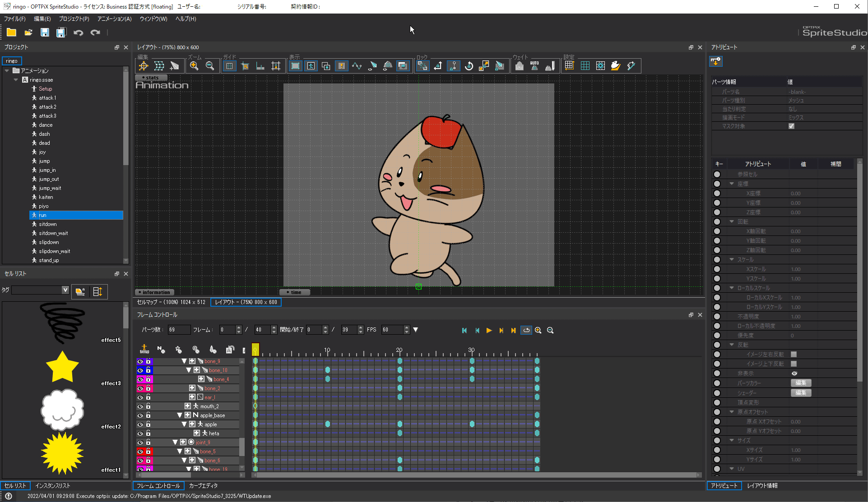868x502 pixels.
Task: Select the add bone edit tool
Action: (174, 66)
